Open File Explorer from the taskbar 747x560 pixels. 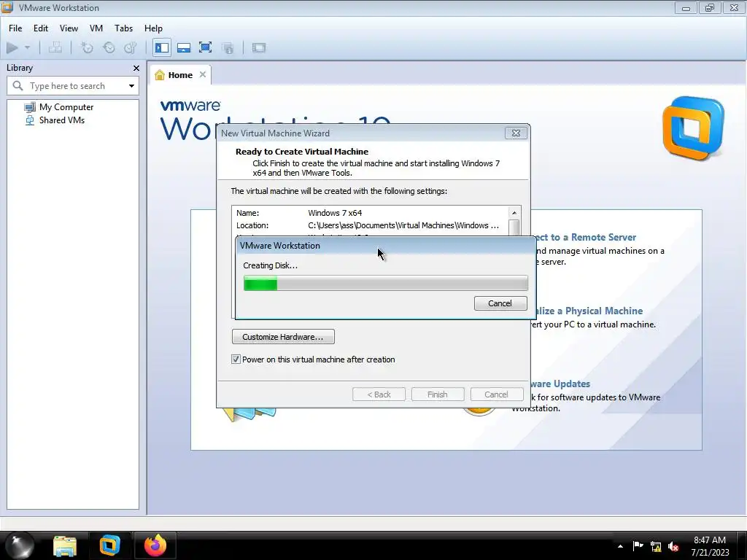[x=65, y=545]
